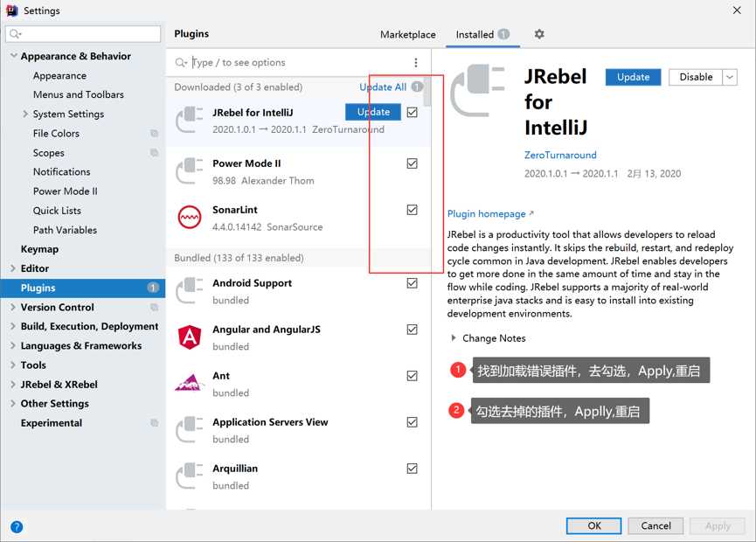Click the Cancel button
The height and width of the screenshot is (542, 756).
[655, 525]
